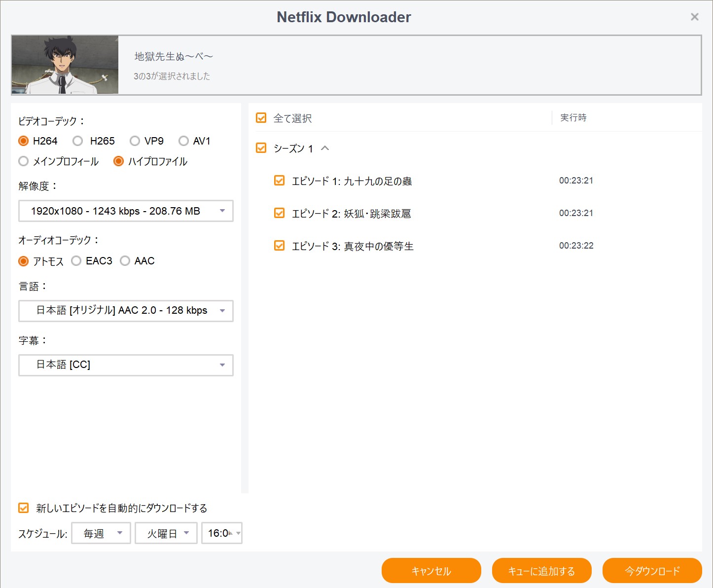Click エピソード 1: 九十九の足の蟲 title

point(352,181)
